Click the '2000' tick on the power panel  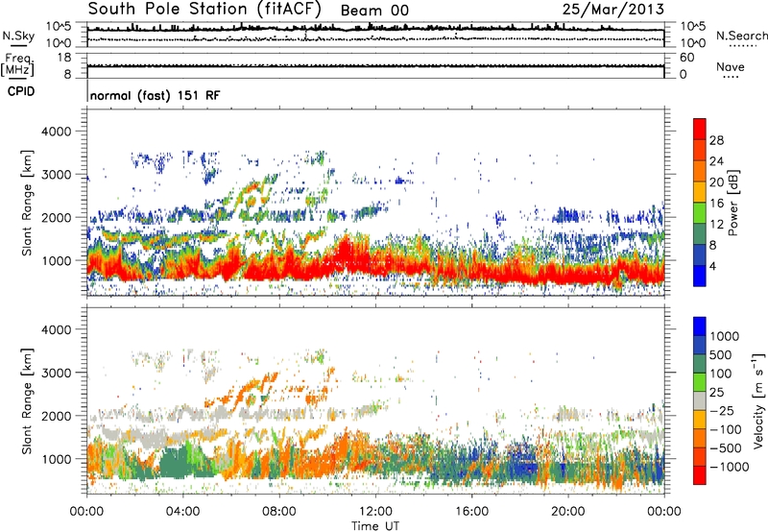tap(56, 217)
